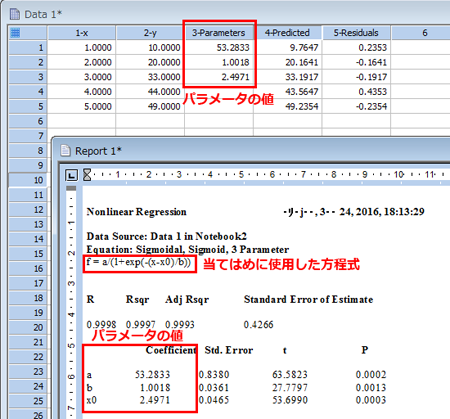Screen dimensions: 450x419
Task: Select row header 20
Action: (x=28, y=327)
